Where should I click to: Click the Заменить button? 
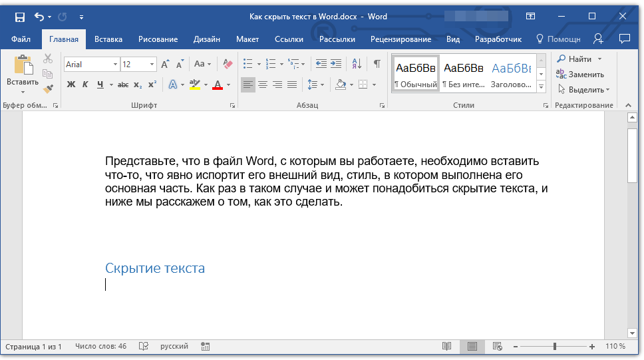[x=585, y=75]
